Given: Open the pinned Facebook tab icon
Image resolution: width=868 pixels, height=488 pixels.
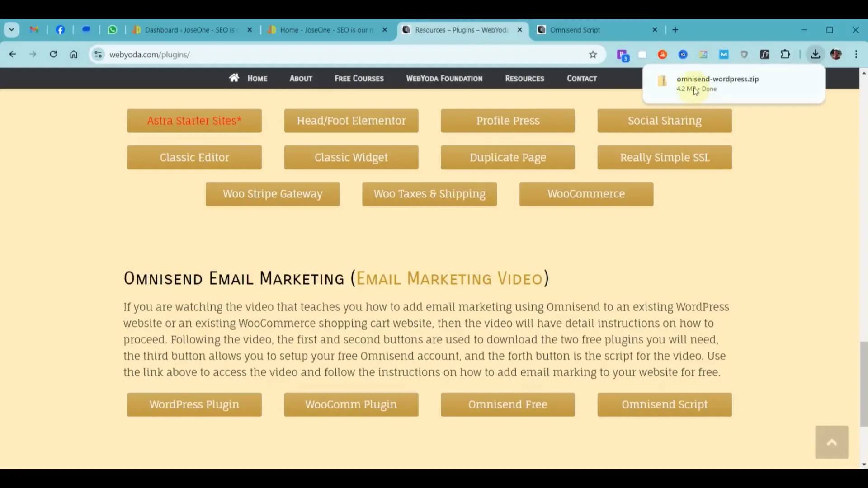Looking at the screenshot, I should [60, 30].
